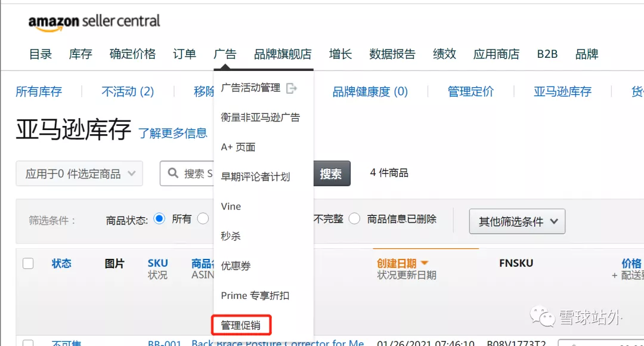Switch to the 不活动 (2) inventory tab

(x=127, y=91)
